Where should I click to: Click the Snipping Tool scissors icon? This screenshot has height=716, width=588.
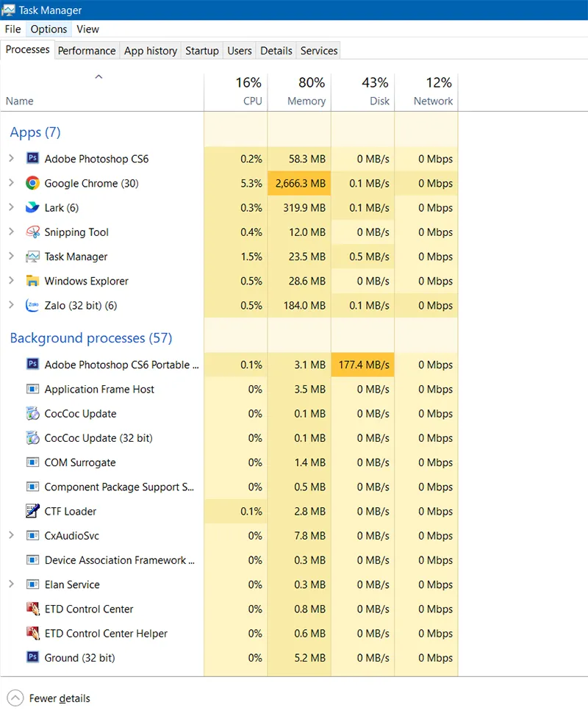pyautogui.click(x=32, y=232)
